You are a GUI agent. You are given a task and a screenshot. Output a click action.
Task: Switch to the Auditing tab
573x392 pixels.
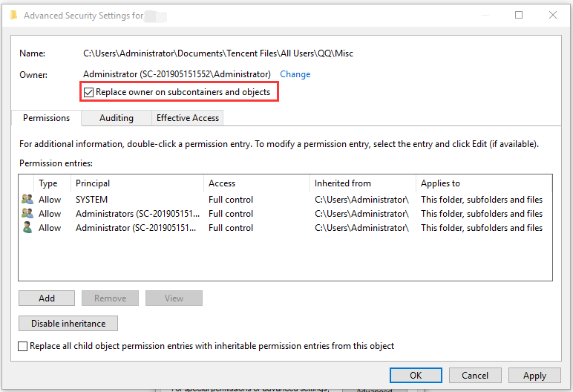(x=116, y=118)
